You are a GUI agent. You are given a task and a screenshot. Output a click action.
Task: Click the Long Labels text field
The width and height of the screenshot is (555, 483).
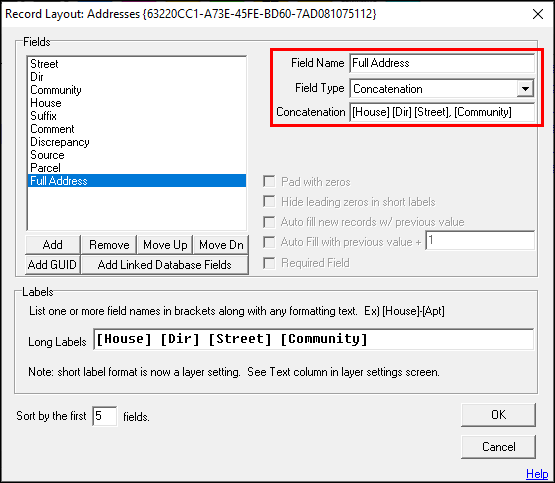click(313, 339)
